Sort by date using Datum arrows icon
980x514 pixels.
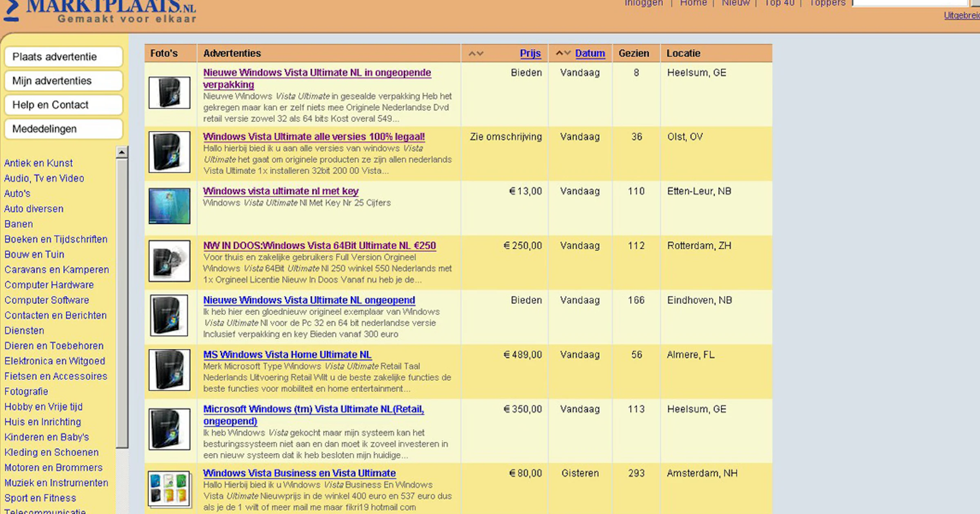point(563,53)
